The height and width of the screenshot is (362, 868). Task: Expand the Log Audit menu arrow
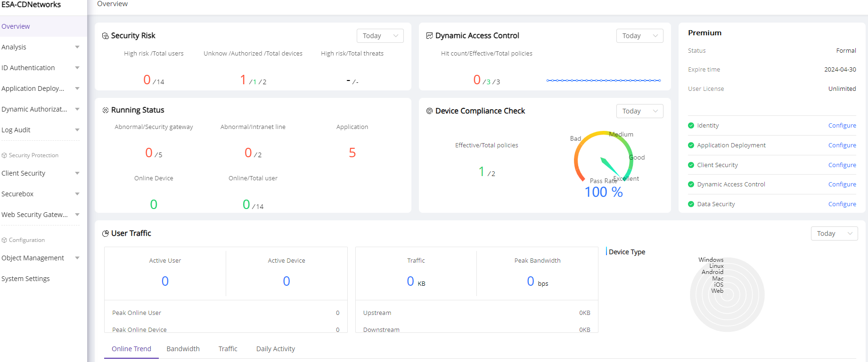pyautogui.click(x=77, y=130)
